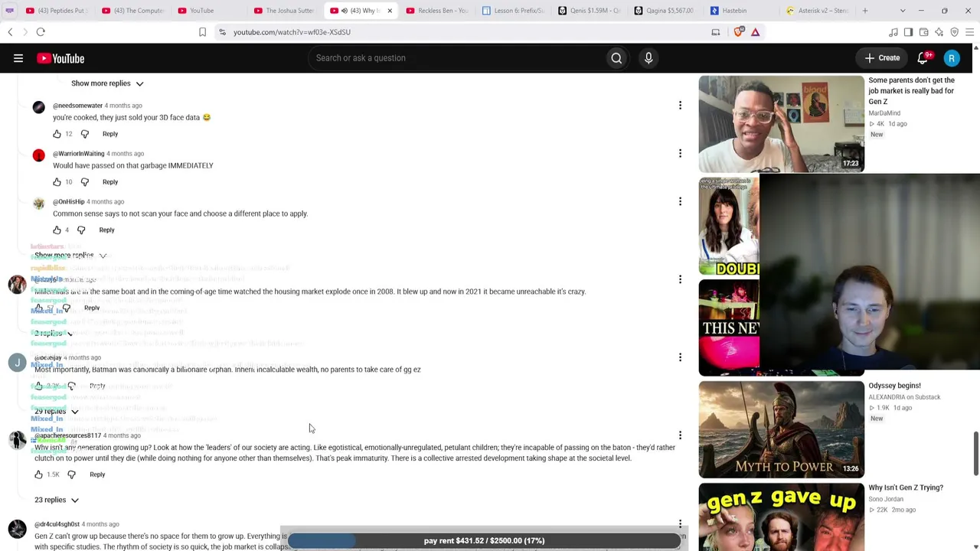980x551 pixels.
Task: Like the @WarriorInWaiting comment
Action: pos(57,182)
